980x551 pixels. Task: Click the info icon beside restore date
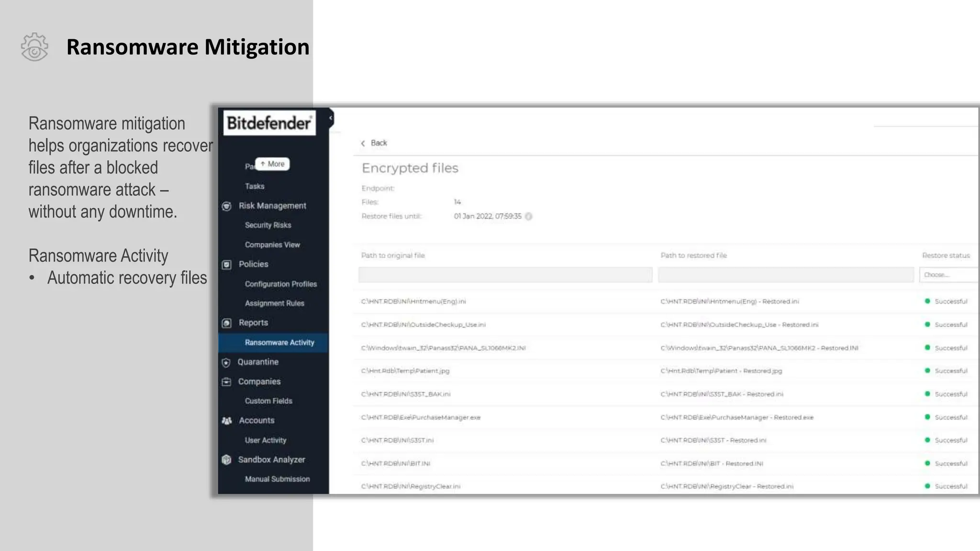tap(529, 216)
